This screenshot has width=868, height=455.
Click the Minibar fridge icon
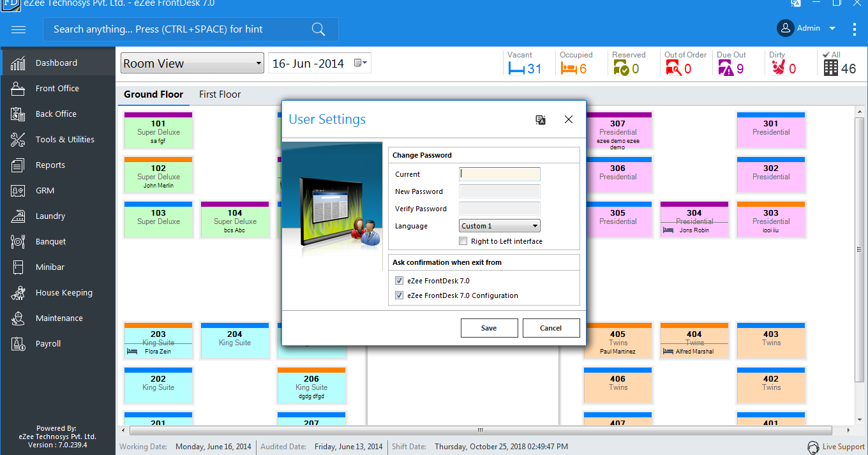18,267
